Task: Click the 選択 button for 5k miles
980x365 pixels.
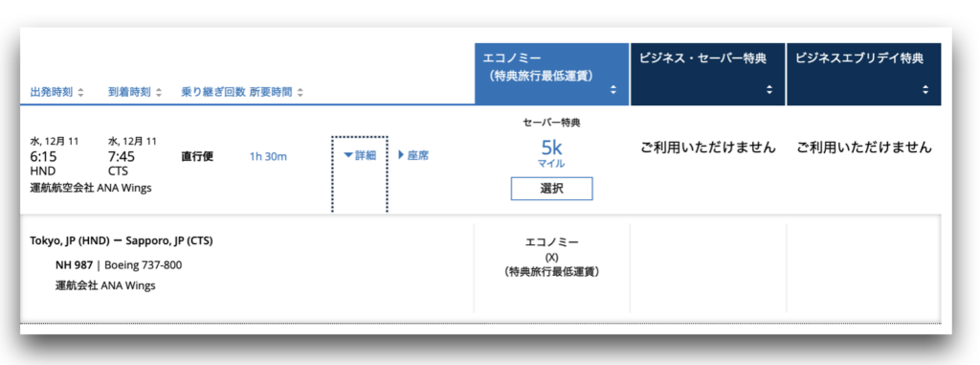Action: point(552,189)
